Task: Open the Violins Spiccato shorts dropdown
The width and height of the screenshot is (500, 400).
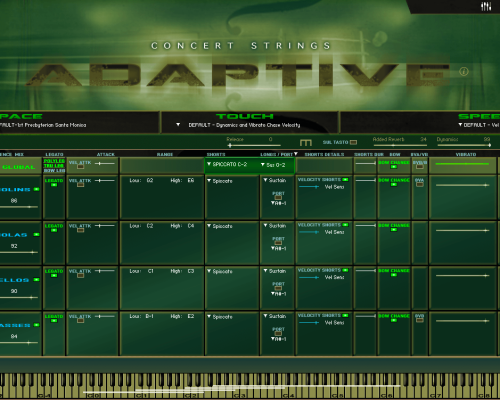Action: pos(220,181)
